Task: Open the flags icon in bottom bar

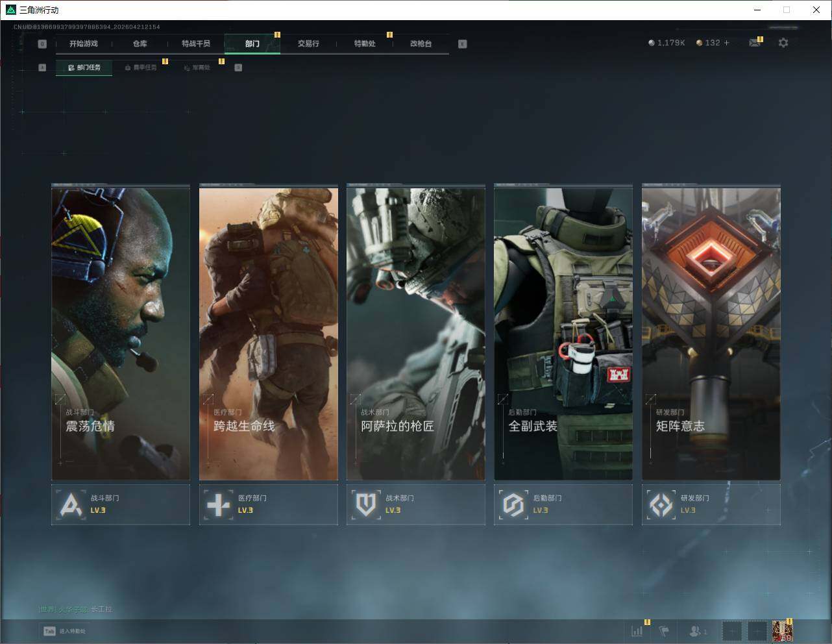Action: point(664,631)
